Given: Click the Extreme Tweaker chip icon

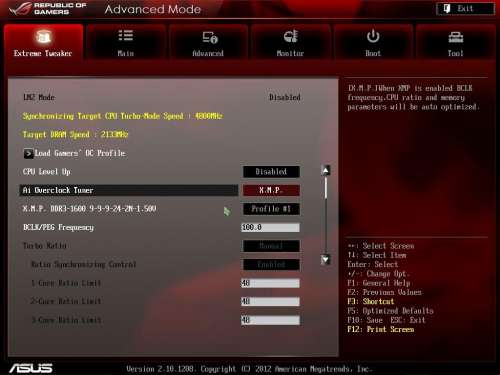Looking at the screenshot, I should coord(43,37).
